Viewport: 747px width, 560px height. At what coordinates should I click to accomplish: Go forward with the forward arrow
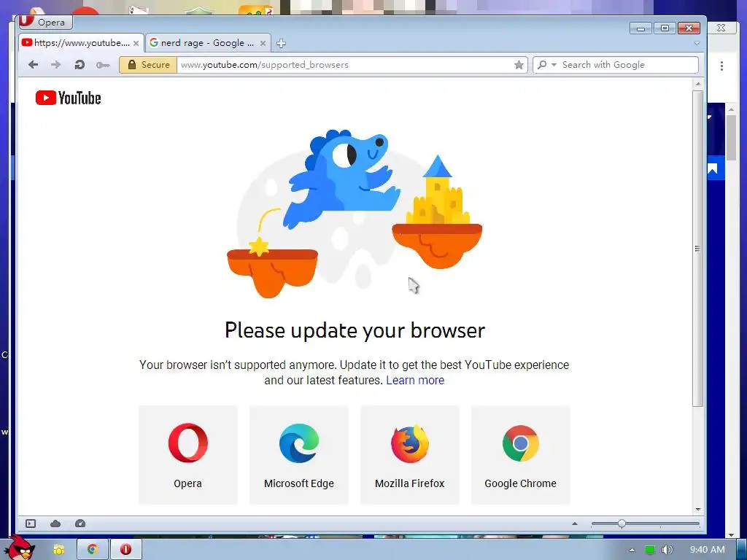55,65
